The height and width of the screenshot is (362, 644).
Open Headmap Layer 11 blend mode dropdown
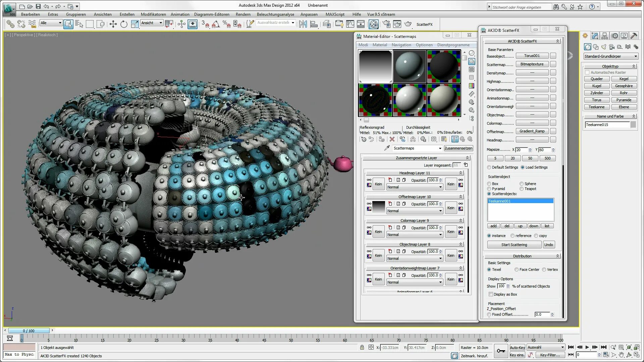pyautogui.click(x=414, y=187)
